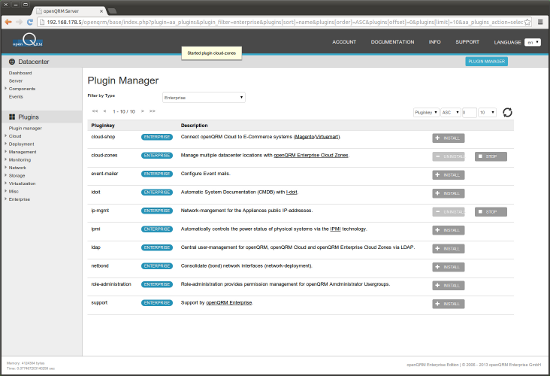The image size is (550, 376).
Task: Go to next page of plugin list
Action: (142, 111)
